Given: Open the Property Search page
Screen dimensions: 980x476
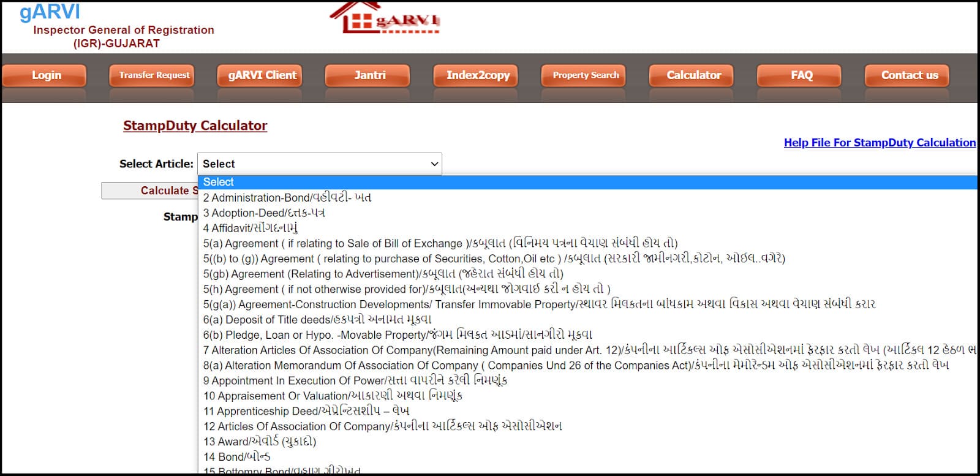Looking at the screenshot, I should click(x=586, y=75).
